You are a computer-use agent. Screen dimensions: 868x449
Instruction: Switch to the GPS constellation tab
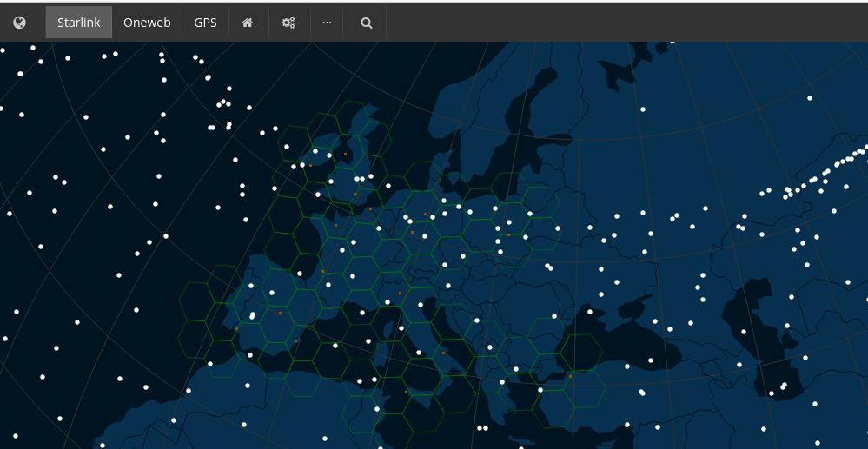click(205, 23)
